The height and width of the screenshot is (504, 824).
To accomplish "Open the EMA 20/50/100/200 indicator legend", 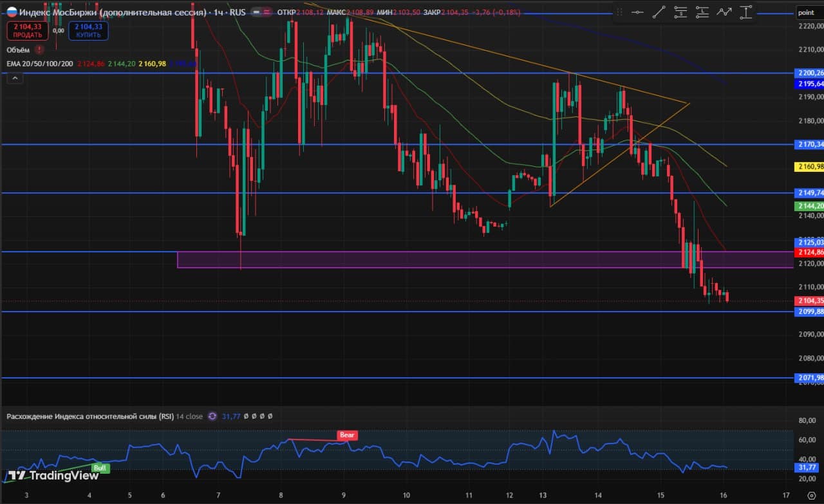I will pyautogui.click(x=40, y=63).
